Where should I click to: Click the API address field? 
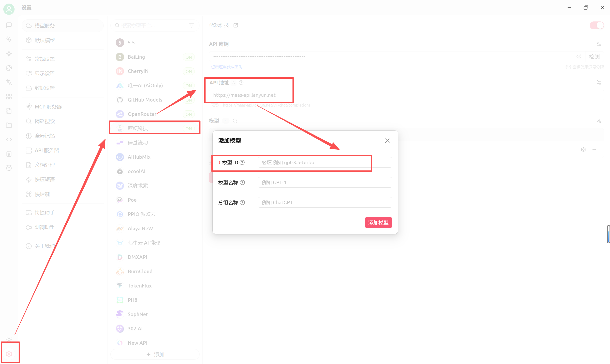point(406,95)
